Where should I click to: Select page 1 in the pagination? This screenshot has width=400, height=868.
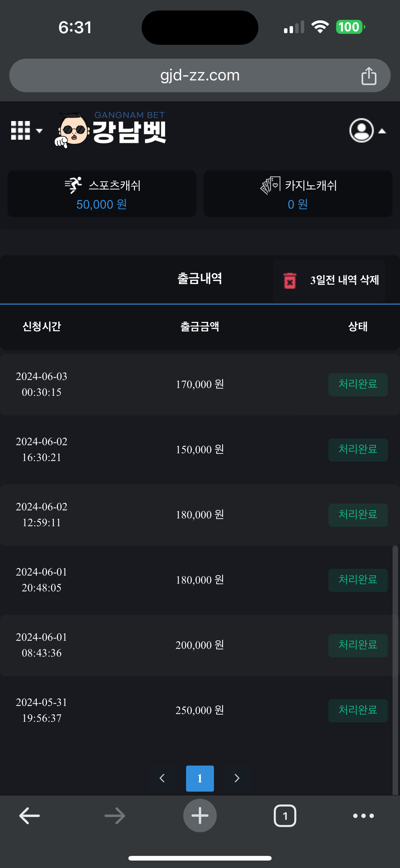(x=200, y=778)
